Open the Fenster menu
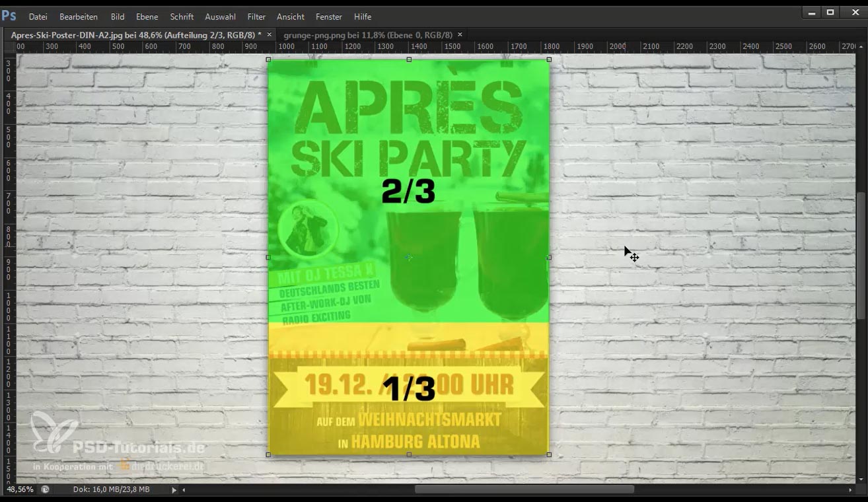 (x=328, y=17)
